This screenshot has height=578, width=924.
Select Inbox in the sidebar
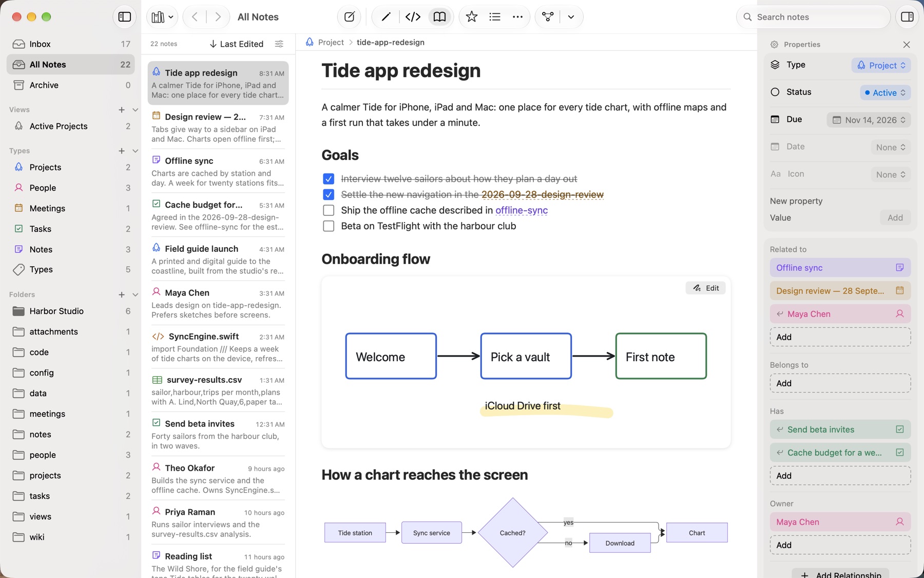[71, 44]
